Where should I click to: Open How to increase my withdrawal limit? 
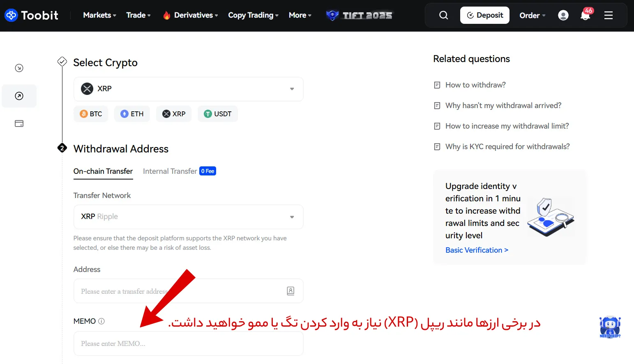507,126
